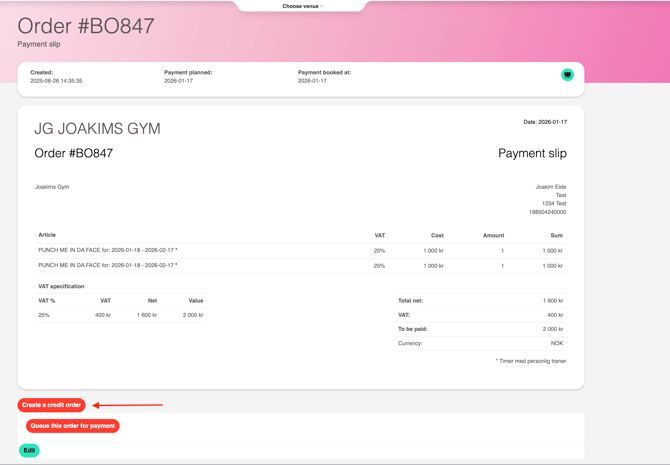Select the To be paid row
This screenshot has width=670, height=465.
(x=480, y=329)
